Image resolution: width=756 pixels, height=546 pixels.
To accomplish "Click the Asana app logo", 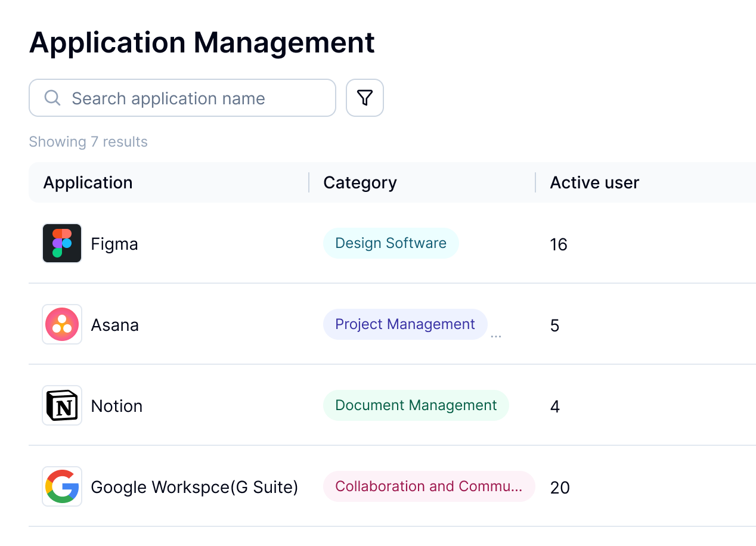I will 62,324.
